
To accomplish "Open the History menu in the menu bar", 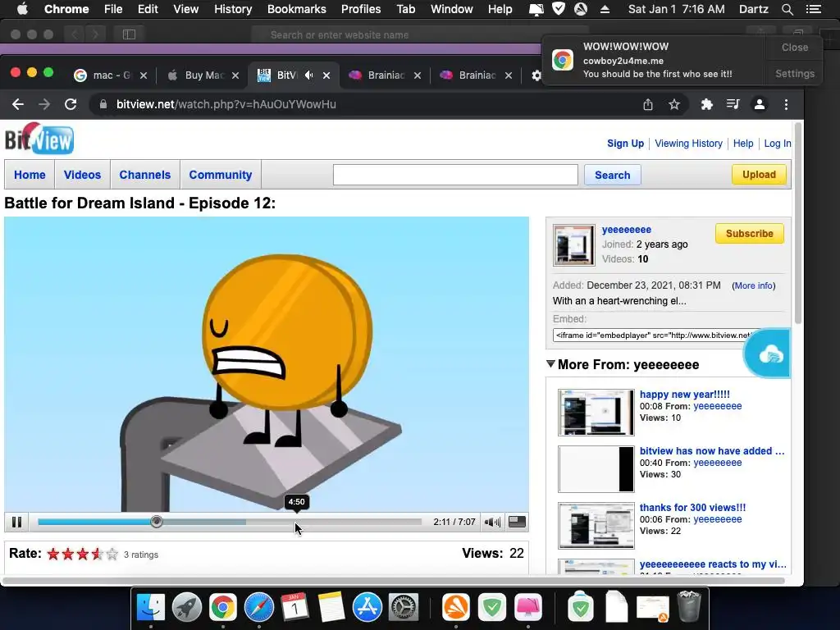I will pyautogui.click(x=232, y=9).
